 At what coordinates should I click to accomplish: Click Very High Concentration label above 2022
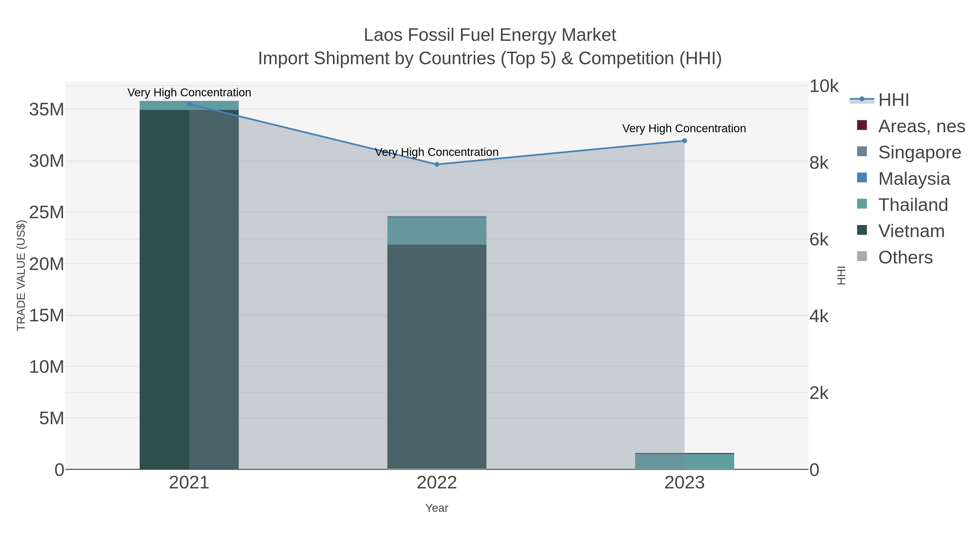tap(437, 152)
